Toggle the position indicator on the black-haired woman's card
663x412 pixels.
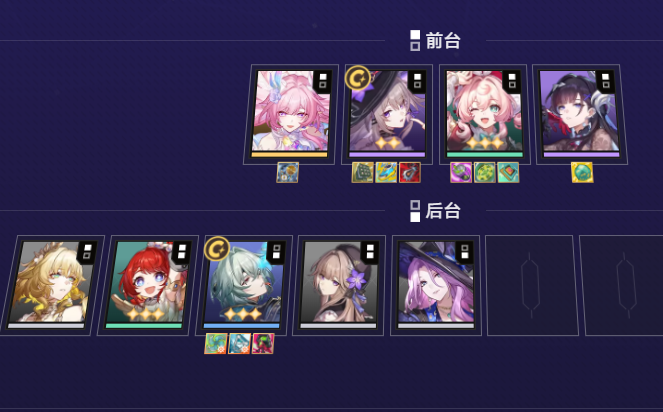pyautogui.click(x=605, y=81)
